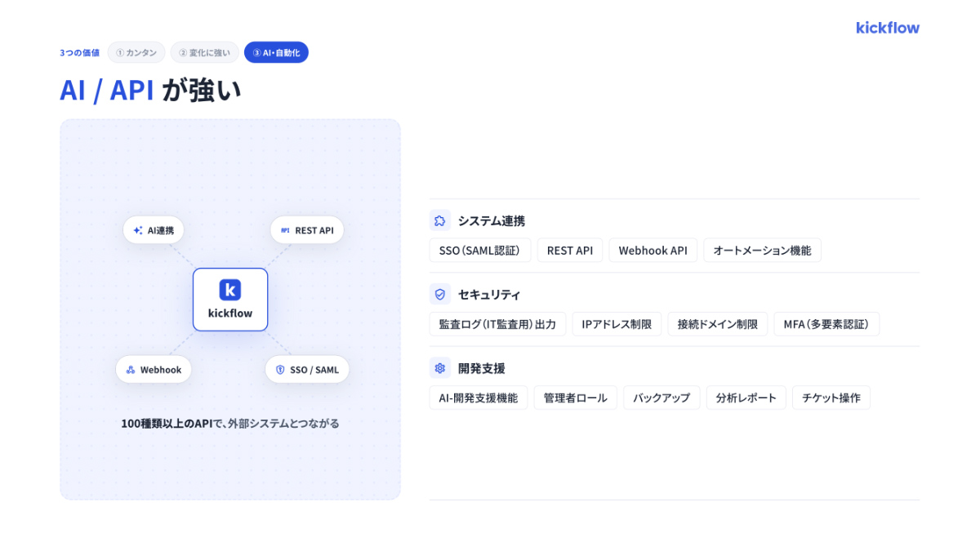This screenshot has width=980, height=551.
Task: Click the shield icon in SSO / SAML node
Action: click(280, 370)
